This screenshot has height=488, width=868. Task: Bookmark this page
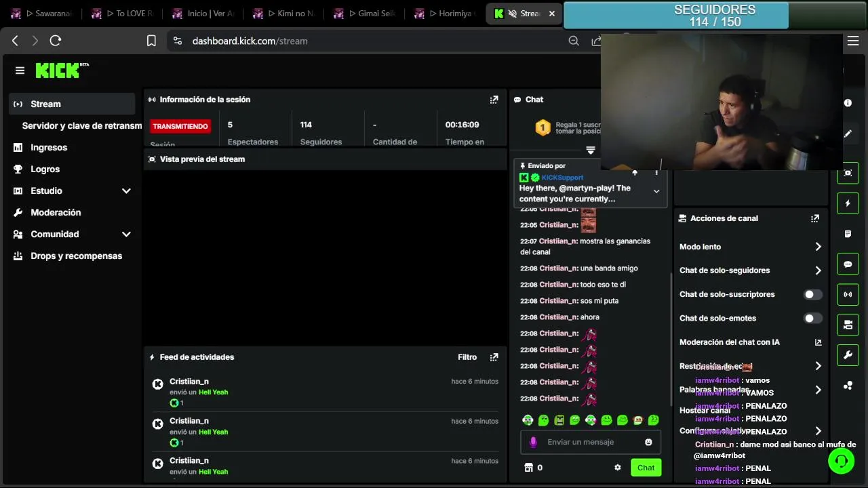coord(151,41)
